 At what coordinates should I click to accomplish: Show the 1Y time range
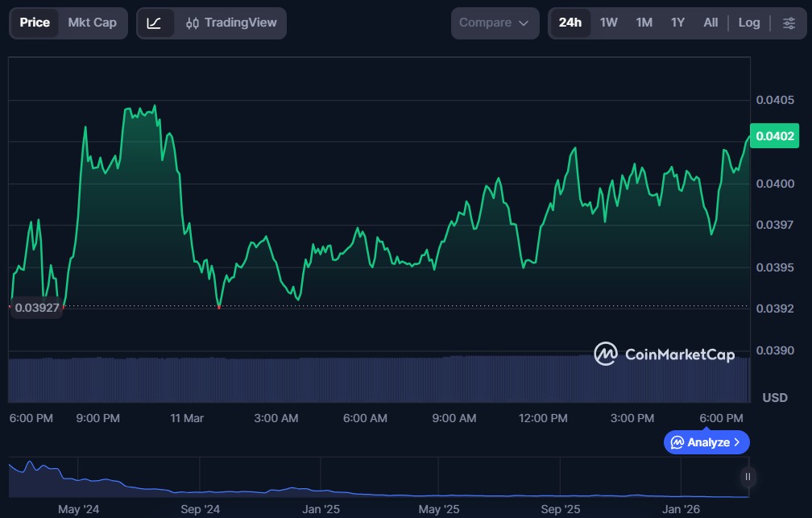[677, 23]
